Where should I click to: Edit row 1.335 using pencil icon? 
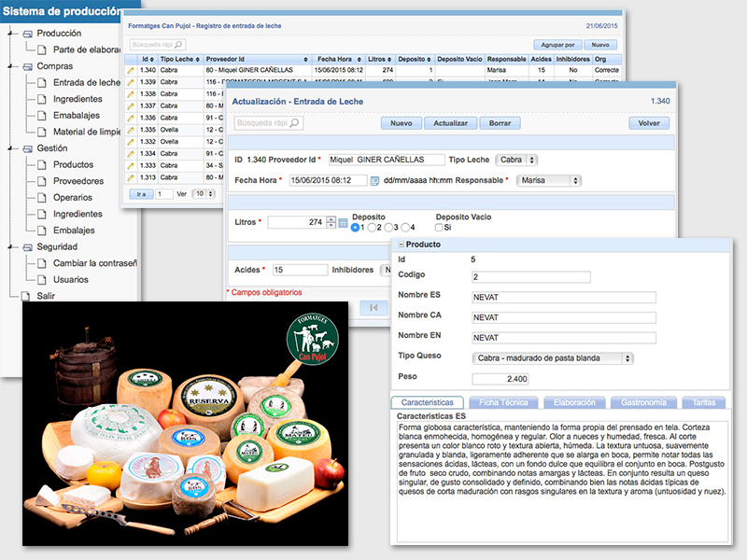point(131,130)
